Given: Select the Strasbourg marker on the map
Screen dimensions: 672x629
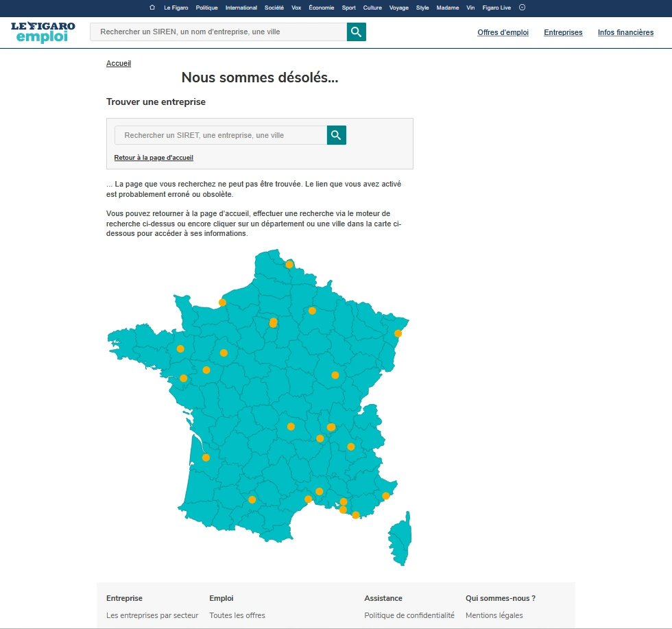Looking at the screenshot, I should [398, 333].
